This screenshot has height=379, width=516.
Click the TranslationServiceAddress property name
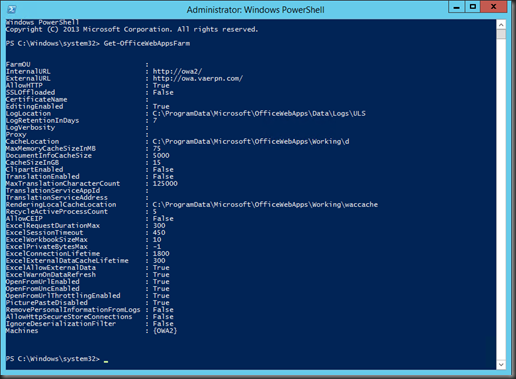(x=57, y=197)
